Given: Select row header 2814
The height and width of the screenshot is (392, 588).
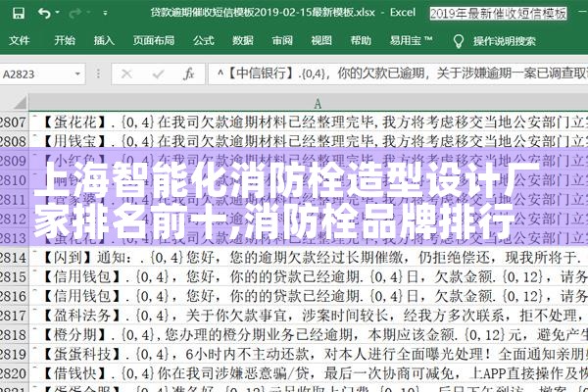Looking at the screenshot, I should pos(14,257).
